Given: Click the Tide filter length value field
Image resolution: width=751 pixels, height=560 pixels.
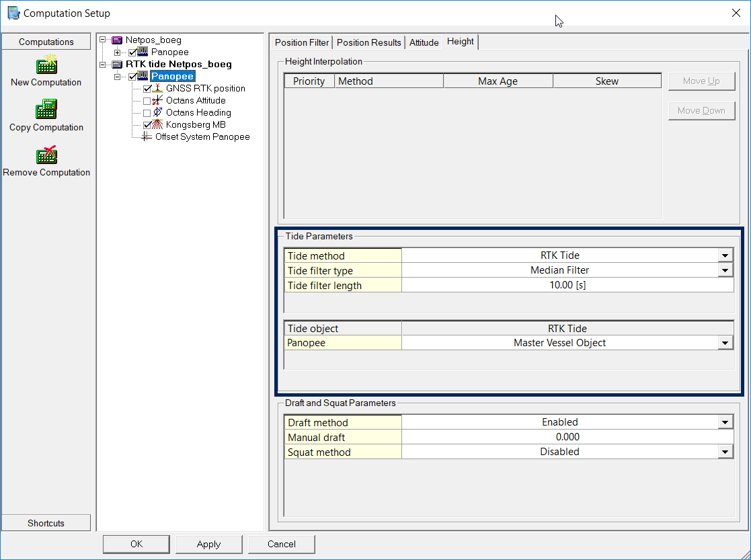Looking at the screenshot, I should [567, 285].
